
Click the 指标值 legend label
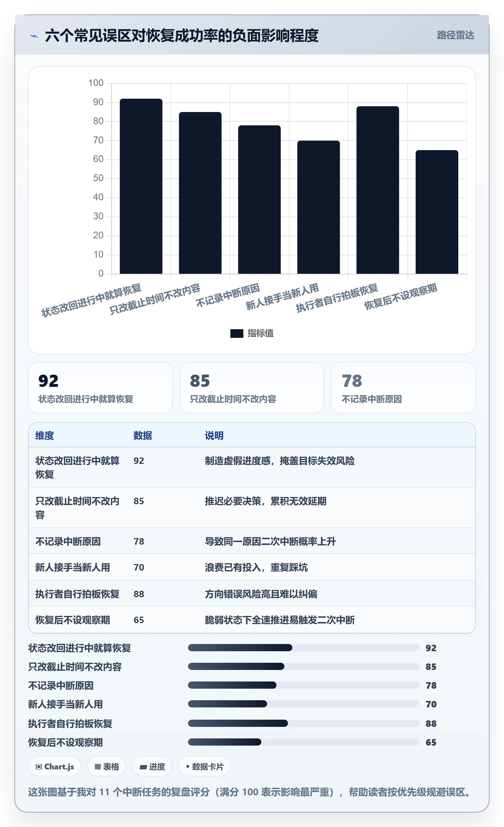261,334
